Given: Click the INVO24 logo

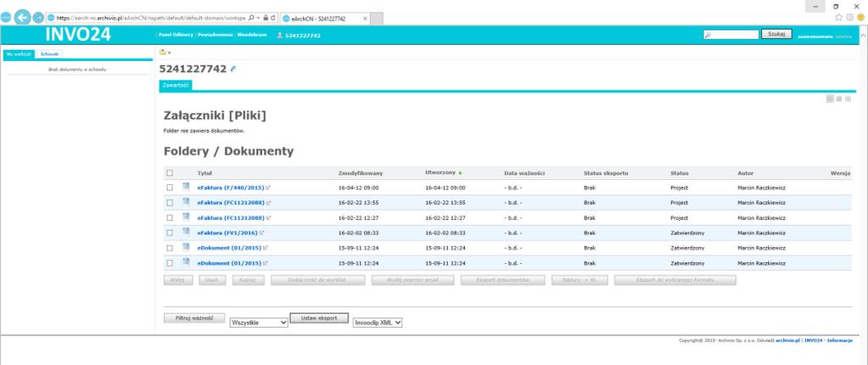Looking at the screenshot, I should pyautogui.click(x=78, y=34).
